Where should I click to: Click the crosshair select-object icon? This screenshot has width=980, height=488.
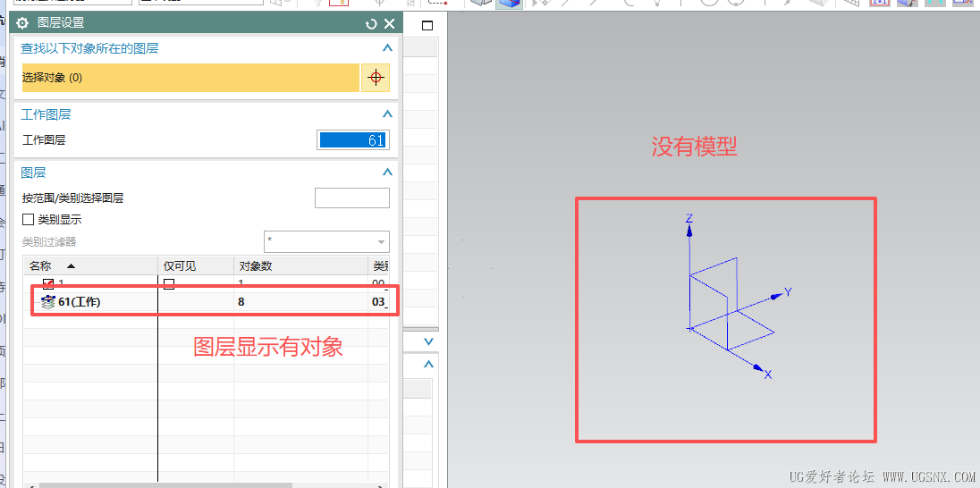[376, 78]
